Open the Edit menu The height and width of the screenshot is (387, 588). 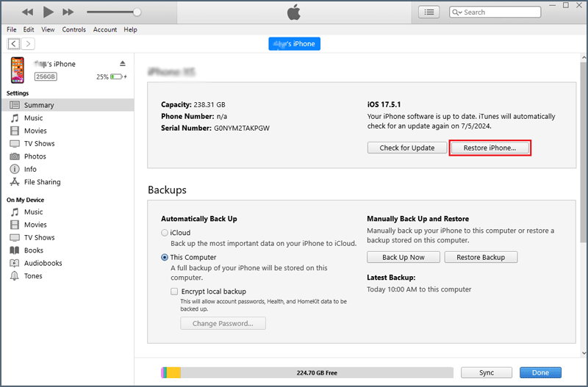pos(29,29)
